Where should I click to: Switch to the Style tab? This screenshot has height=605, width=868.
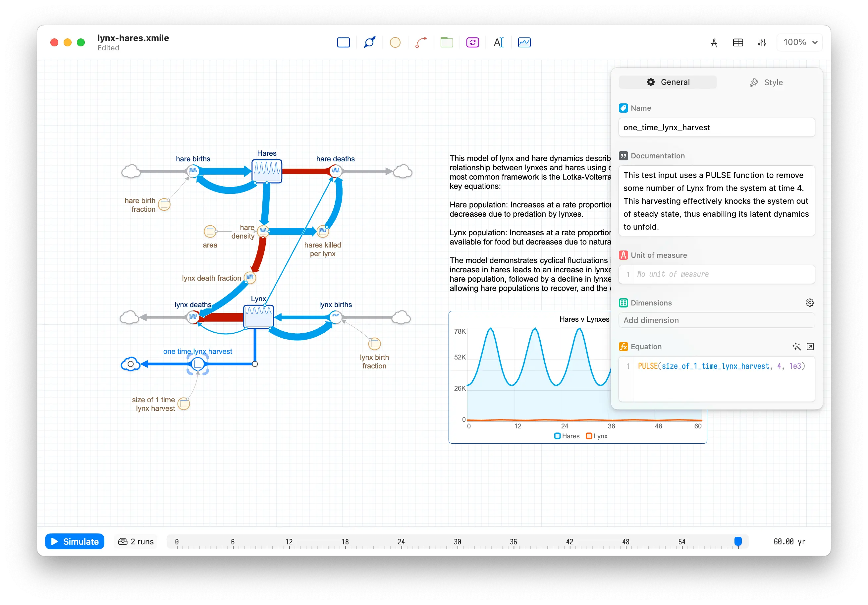(x=767, y=82)
